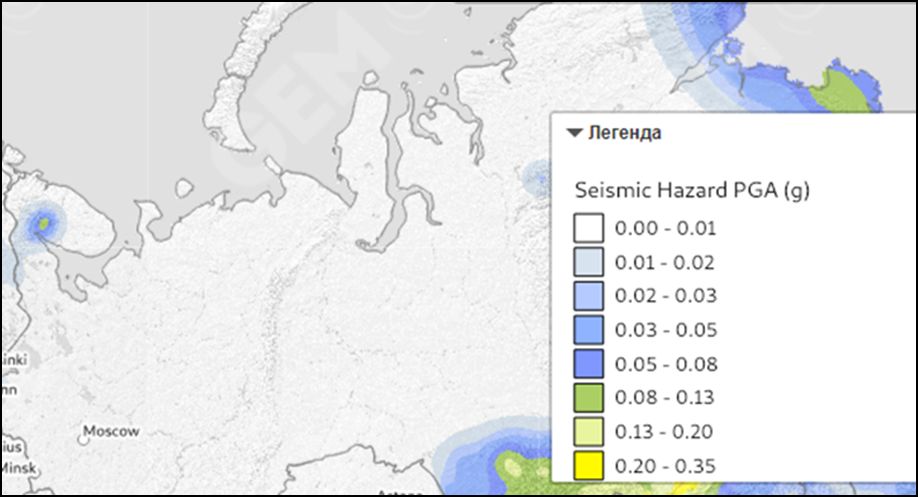This screenshot has width=918, height=497.
Task: Pick the bright yellow 0.20 - 0.35 swatch
Action: click(589, 465)
